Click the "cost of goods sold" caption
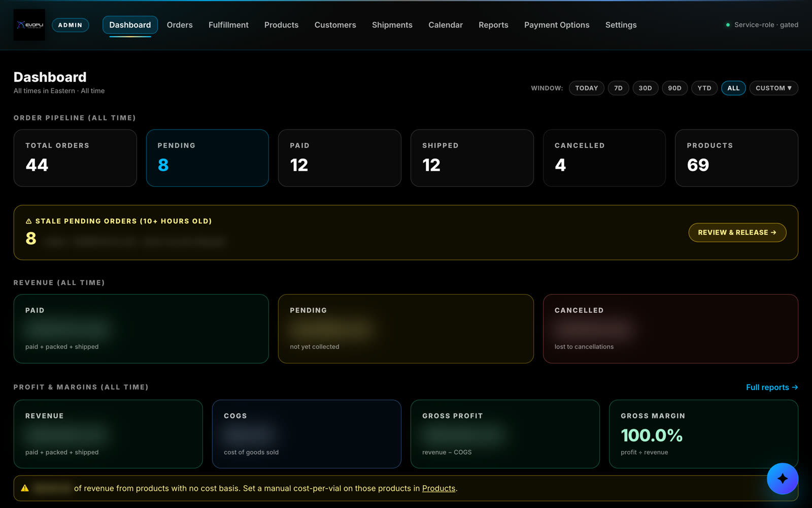812x508 pixels. tap(251, 452)
